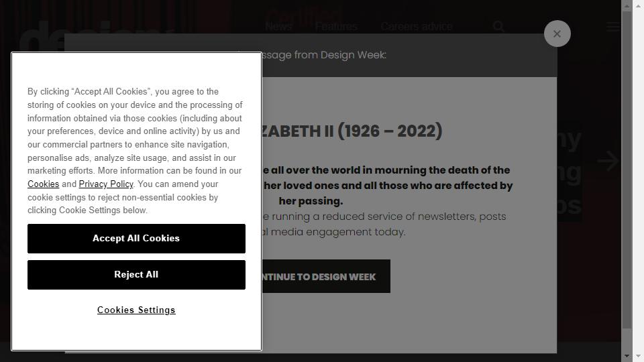This screenshot has width=644, height=362.
Task: Open the hamburger menu icon
Action: (x=613, y=27)
